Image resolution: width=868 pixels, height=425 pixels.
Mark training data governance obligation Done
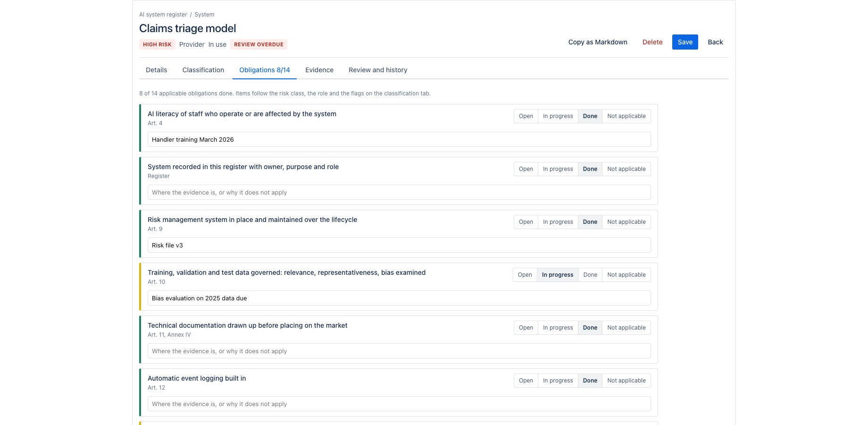click(590, 275)
